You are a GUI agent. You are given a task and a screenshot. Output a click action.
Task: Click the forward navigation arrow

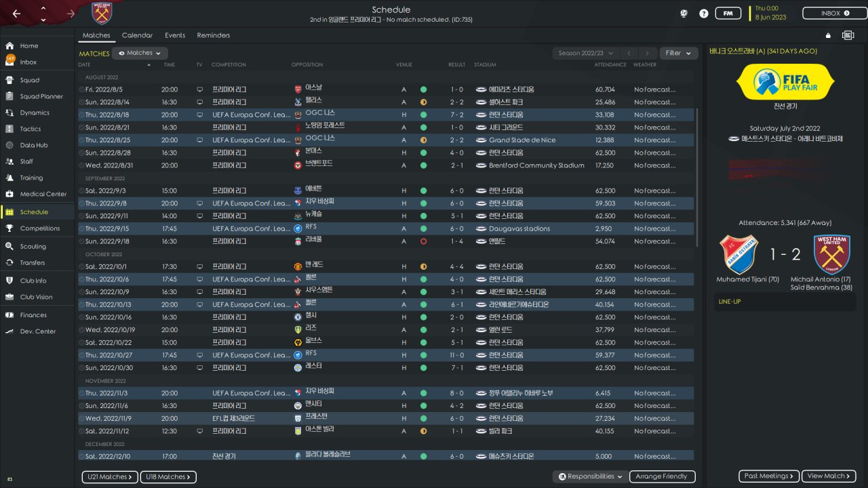pos(71,14)
